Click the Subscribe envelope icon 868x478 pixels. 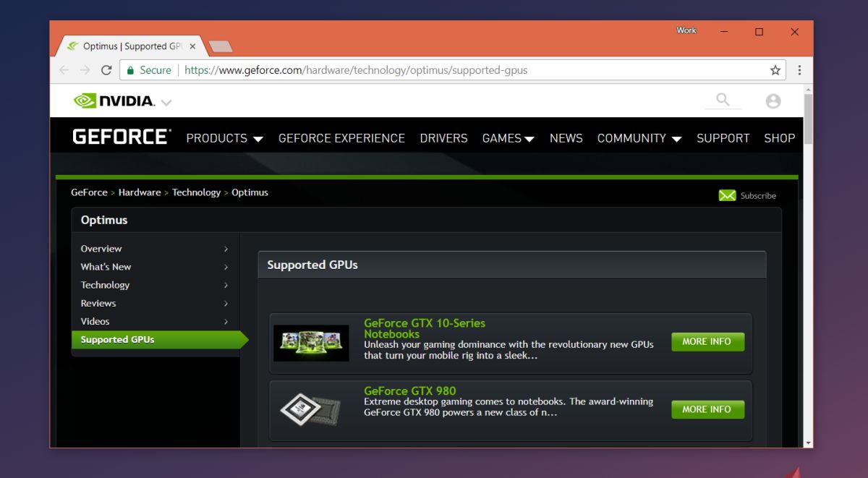[727, 195]
